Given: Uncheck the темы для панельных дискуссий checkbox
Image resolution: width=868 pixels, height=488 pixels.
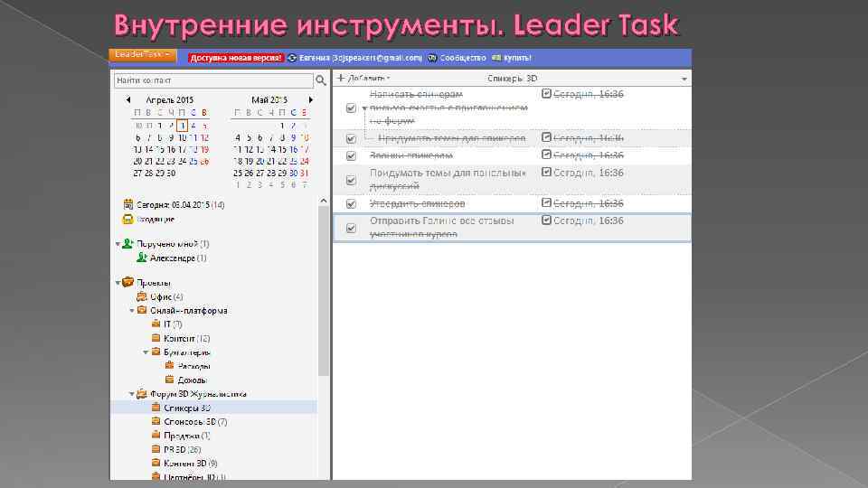Looking at the screenshot, I should [351, 181].
